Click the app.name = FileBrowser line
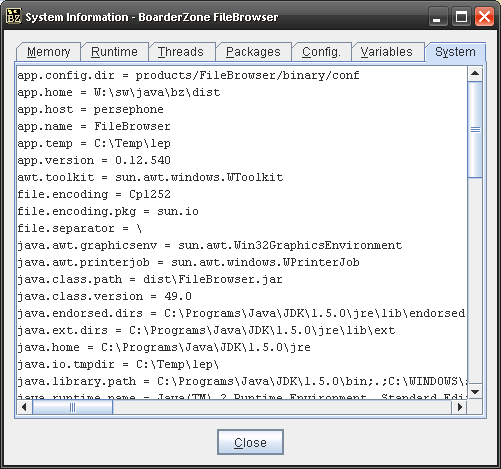Image resolution: width=501 pixels, height=469 pixels. (94, 126)
